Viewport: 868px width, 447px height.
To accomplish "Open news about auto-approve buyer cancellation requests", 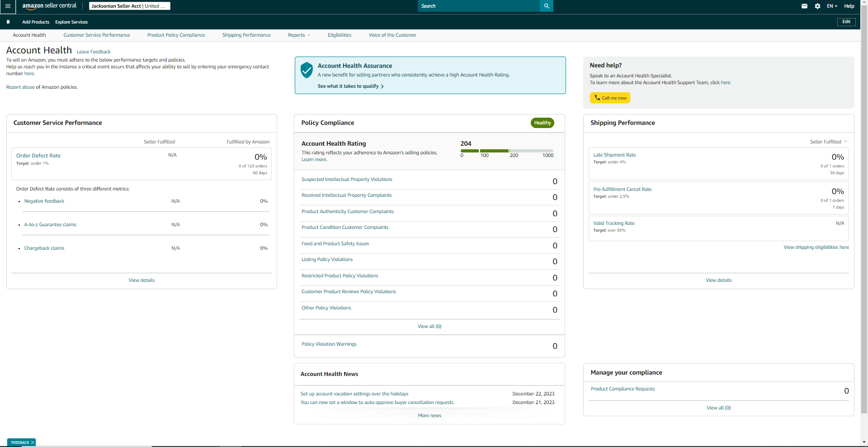I will 377,402.
